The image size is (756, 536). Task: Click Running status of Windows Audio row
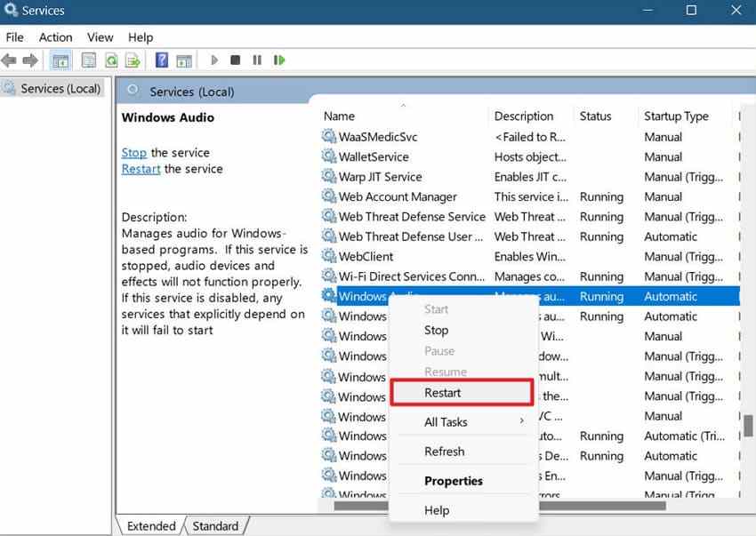click(602, 296)
